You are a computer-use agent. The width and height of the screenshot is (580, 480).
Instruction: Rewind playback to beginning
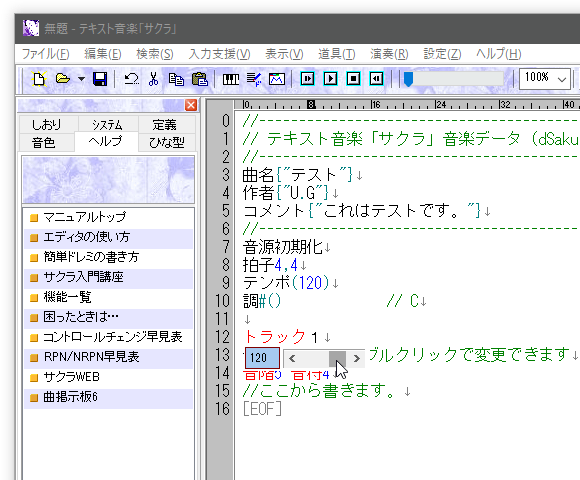point(376,78)
